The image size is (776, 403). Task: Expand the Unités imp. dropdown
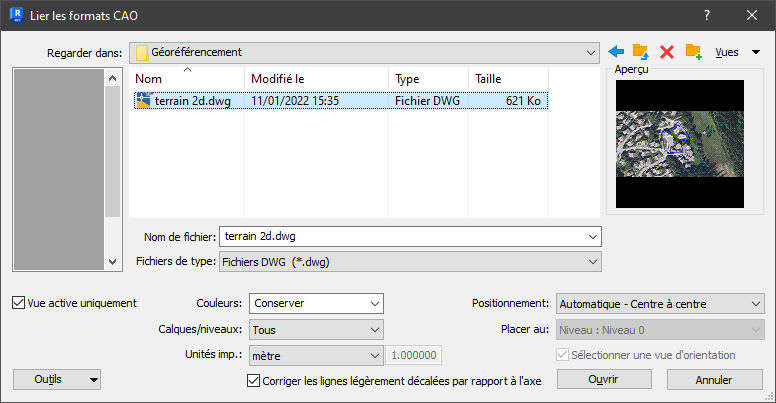(x=316, y=355)
